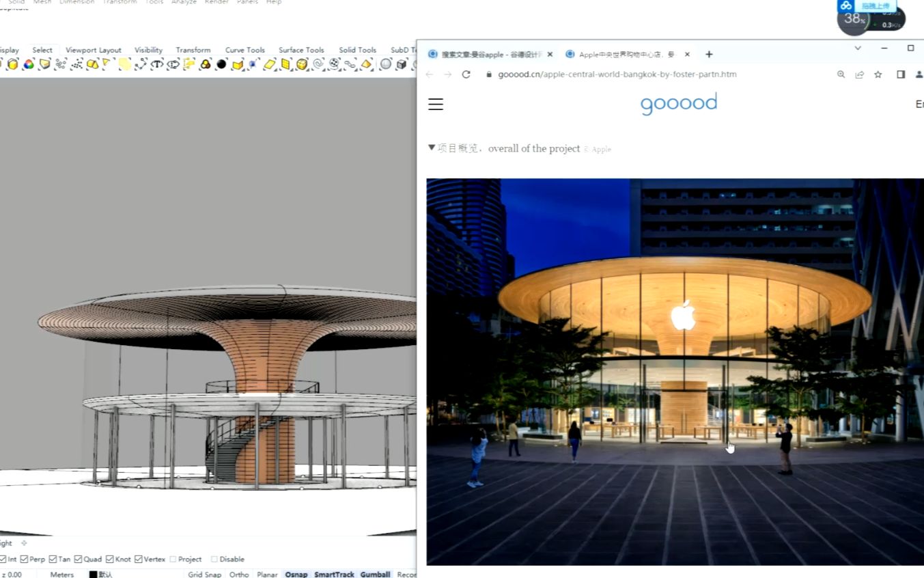Click the browser back arrow
Viewport: 924px width, 578px height.
pos(429,74)
